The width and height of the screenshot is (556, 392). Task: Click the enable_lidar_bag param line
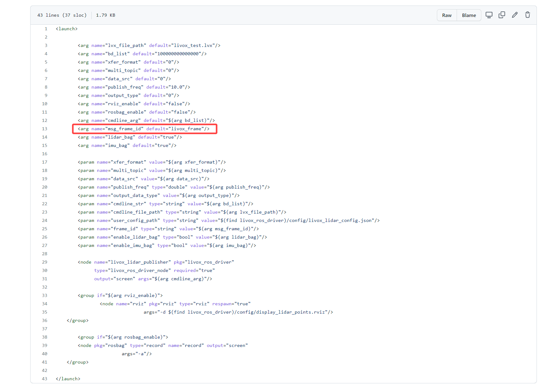(x=172, y=237)
